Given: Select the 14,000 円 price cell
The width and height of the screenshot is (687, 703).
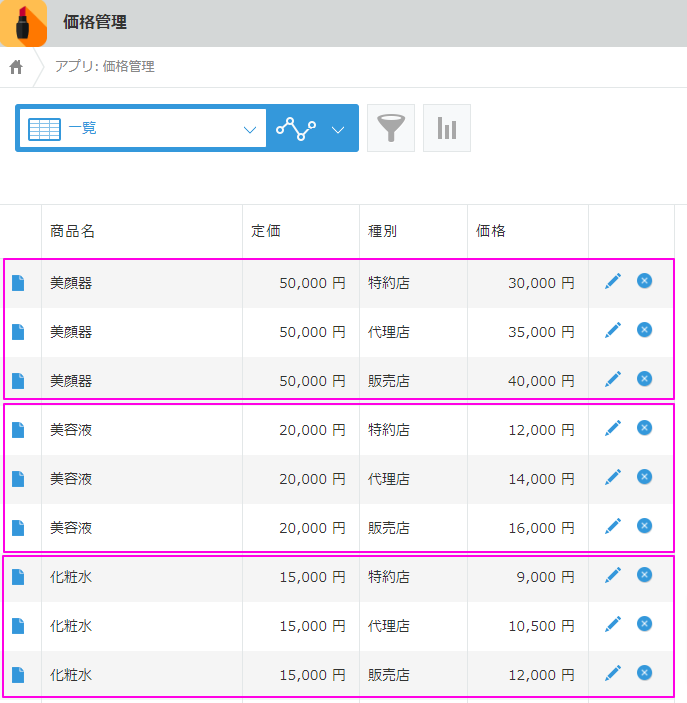Looking at the screenshot, I should [541, 479].
